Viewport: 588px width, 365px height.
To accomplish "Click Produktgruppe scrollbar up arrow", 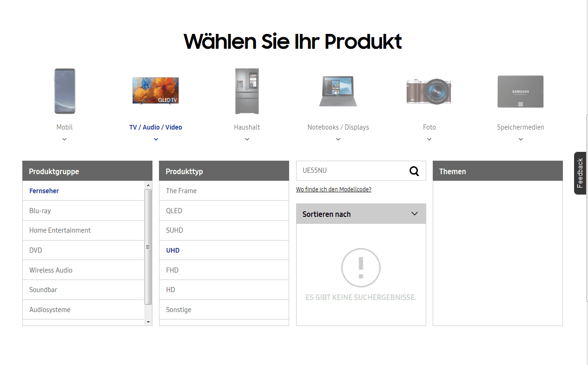I will point(148,185).
